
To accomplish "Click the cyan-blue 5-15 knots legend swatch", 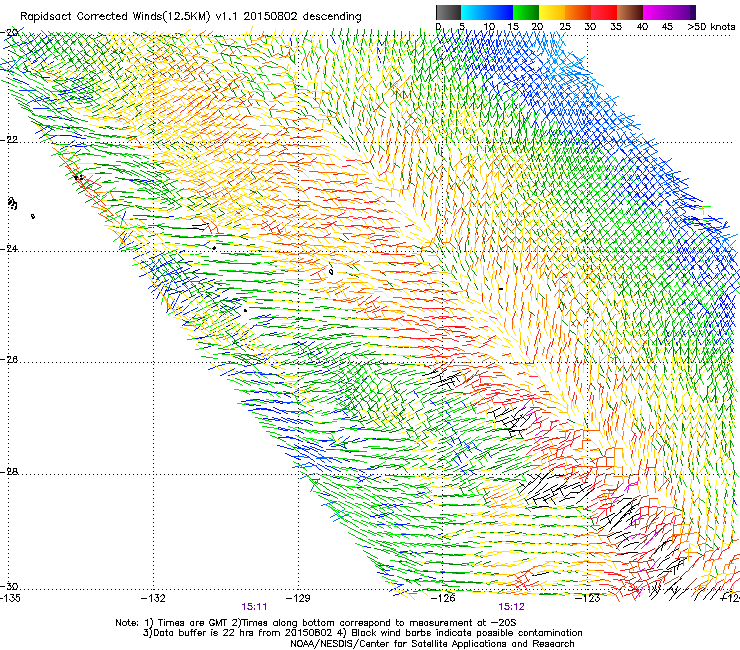I will tap(487, 12).
